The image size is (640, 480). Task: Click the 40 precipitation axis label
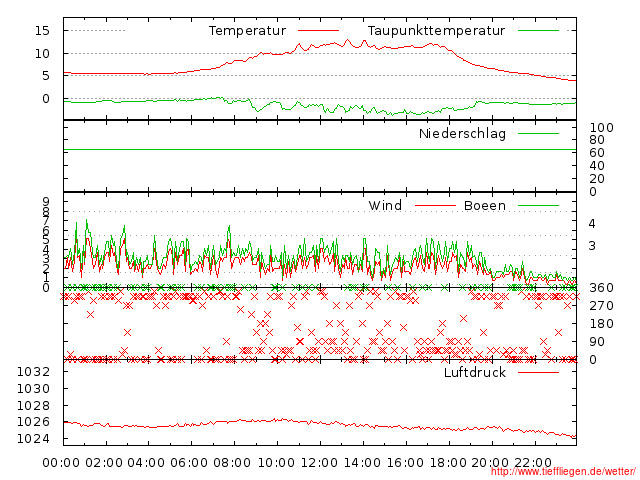597,166
